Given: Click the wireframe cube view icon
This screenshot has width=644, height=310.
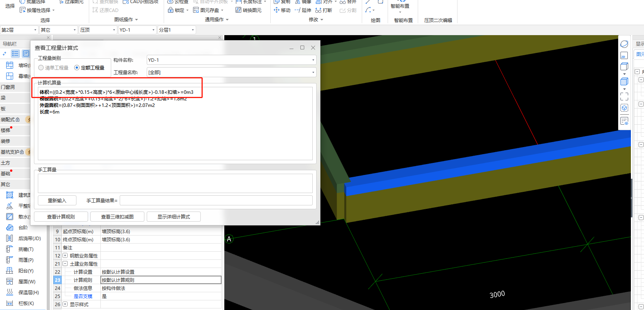Looking at the screenshot, I should tap(624, 67).
